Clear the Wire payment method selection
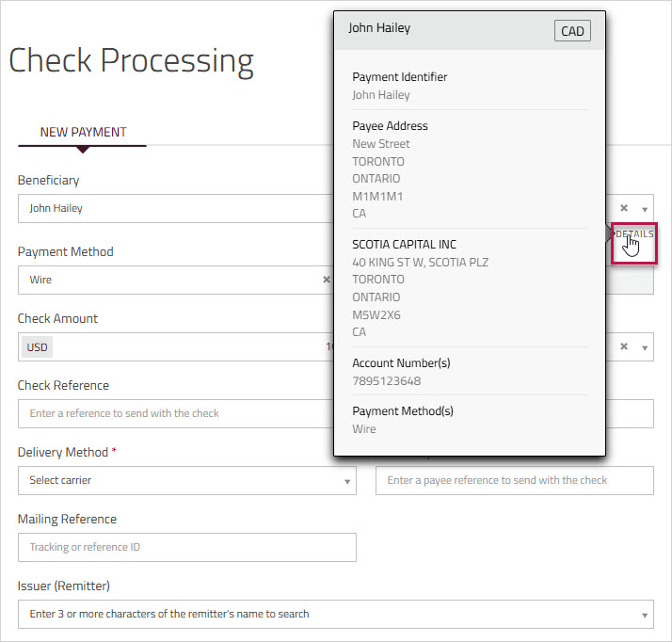 [327, 280]
